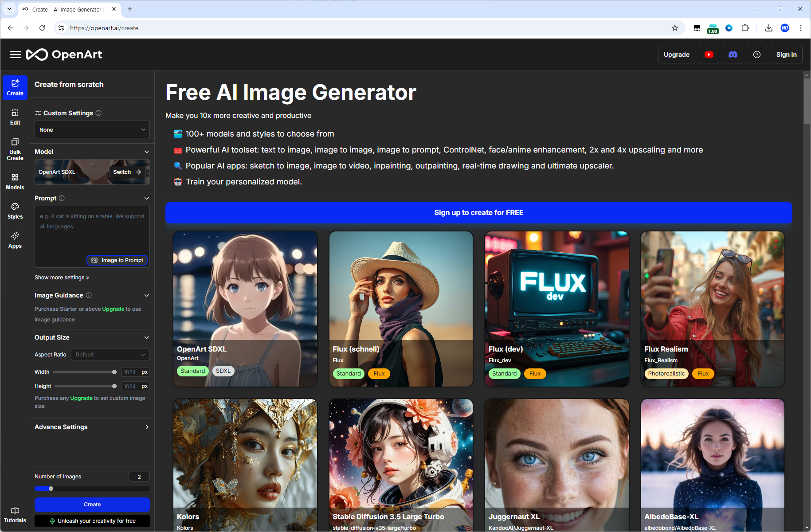811x532 pixels.
Task: Select the Kolors model card
Action: coord(245,465)
